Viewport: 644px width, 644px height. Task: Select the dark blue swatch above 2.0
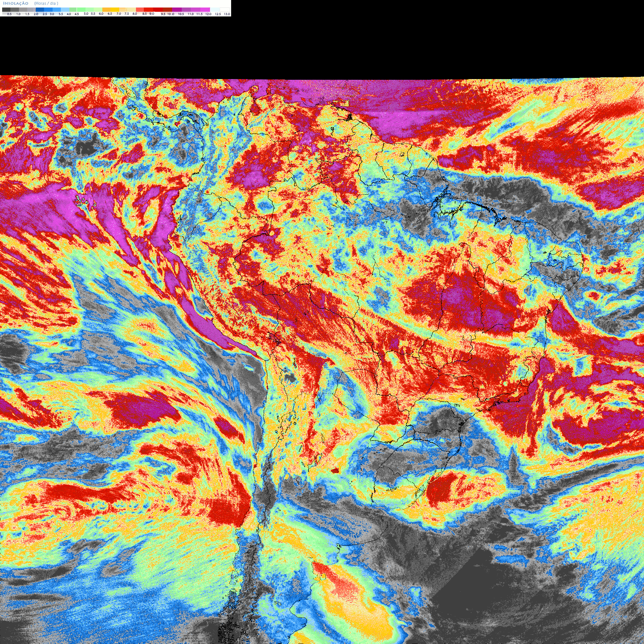click(40, 10)
